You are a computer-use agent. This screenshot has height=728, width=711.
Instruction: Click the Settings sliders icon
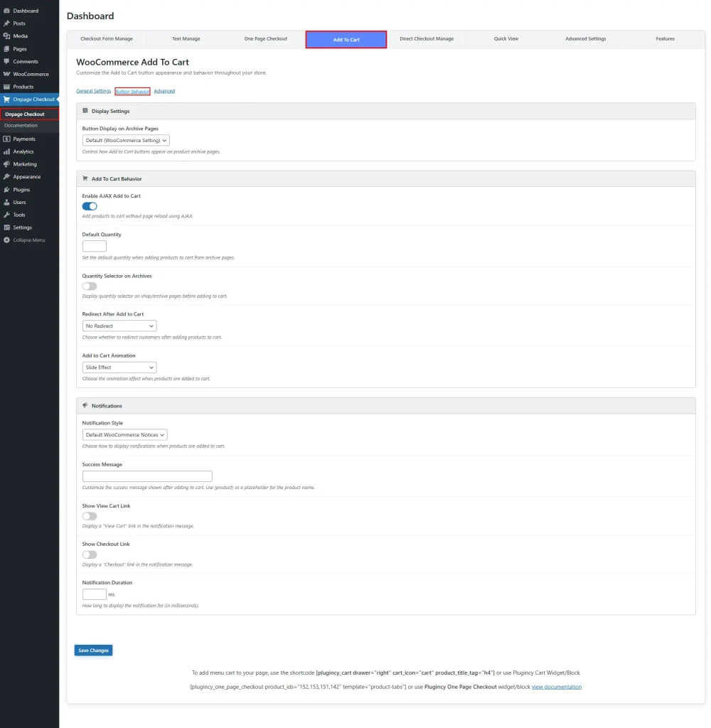click(x=6, y=227)
